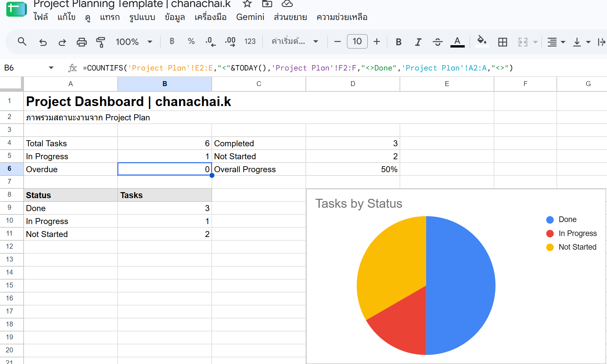Open the ไฟล์ menu
The width and height of the screenshot is (607, 364).
(x=41, y=17)
